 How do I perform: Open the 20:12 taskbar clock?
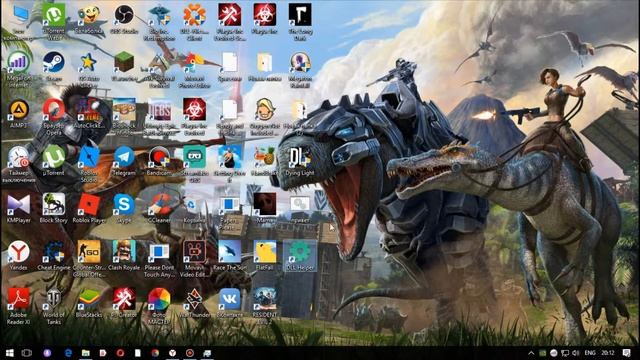pos(608,353)
